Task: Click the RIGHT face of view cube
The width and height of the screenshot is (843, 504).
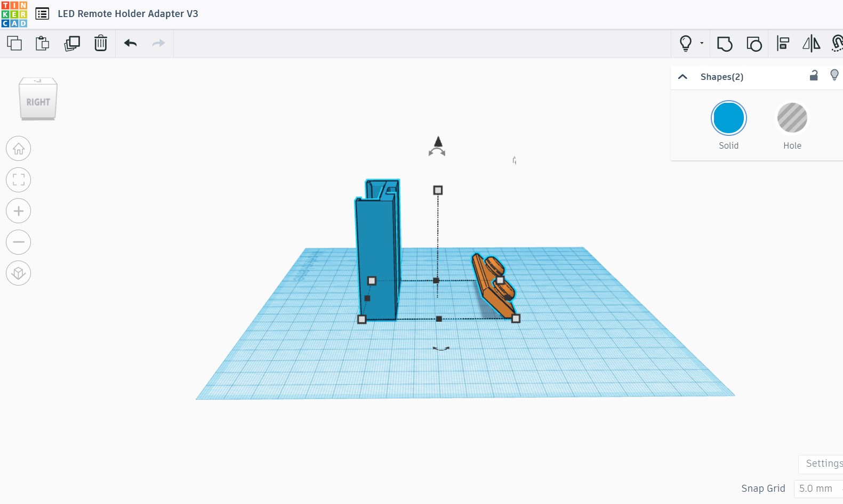Action: pos(38,102)
